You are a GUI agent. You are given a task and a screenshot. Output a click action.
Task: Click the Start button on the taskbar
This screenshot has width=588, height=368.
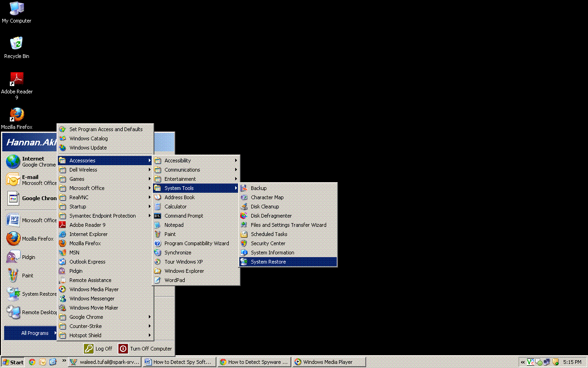[13, 362]
